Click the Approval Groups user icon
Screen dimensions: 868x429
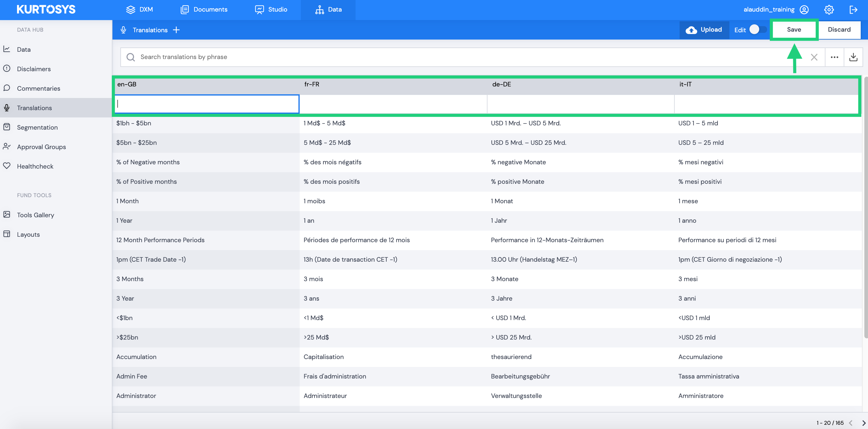(7, 146)
